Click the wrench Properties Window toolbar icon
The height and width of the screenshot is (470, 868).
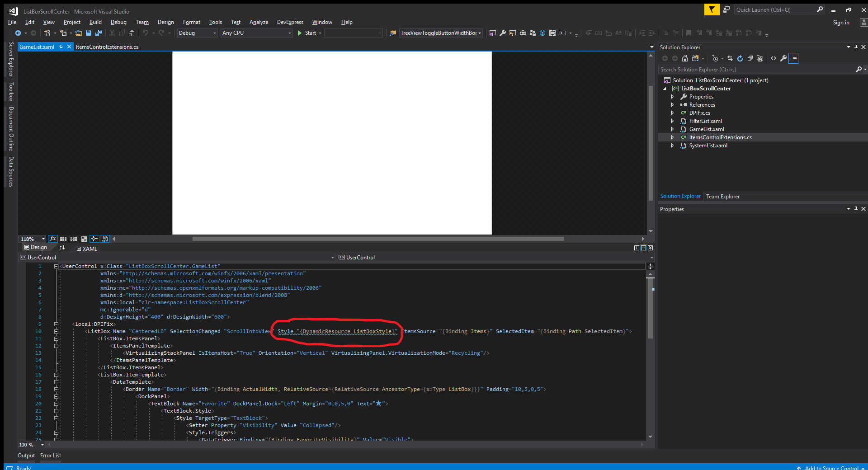pyautogui.click(x=502, y=33)
